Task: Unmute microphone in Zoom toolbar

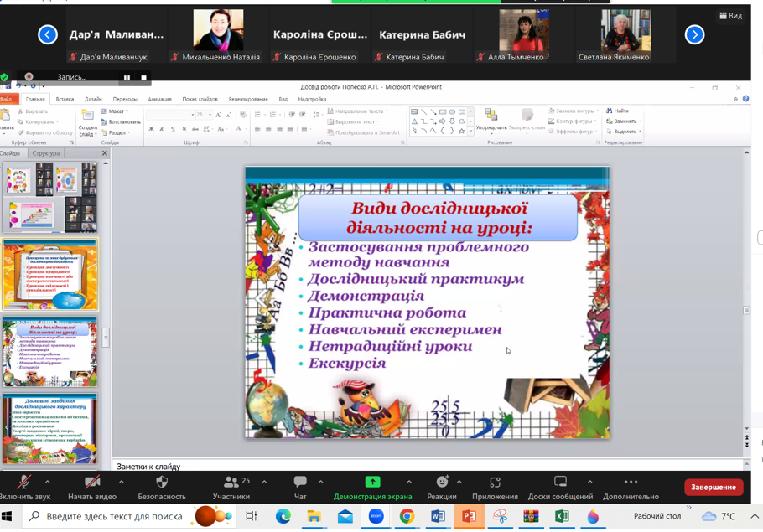Action: (x=23, y=483)
